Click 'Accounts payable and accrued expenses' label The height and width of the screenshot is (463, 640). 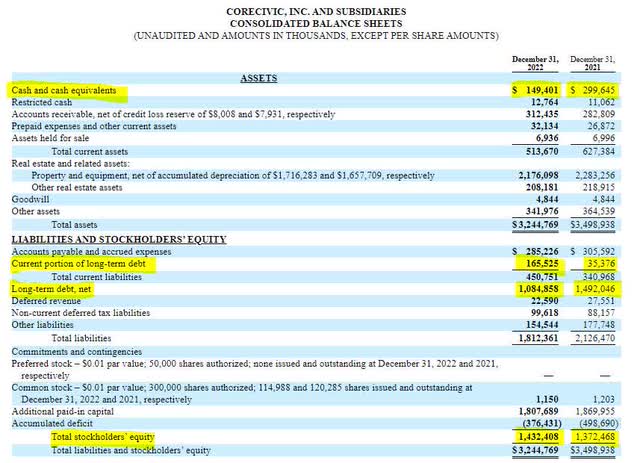pos(91,252)
